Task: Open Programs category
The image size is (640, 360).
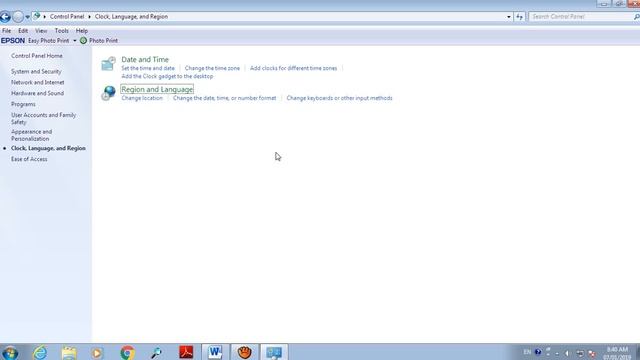Action: (x=23, y=104)
